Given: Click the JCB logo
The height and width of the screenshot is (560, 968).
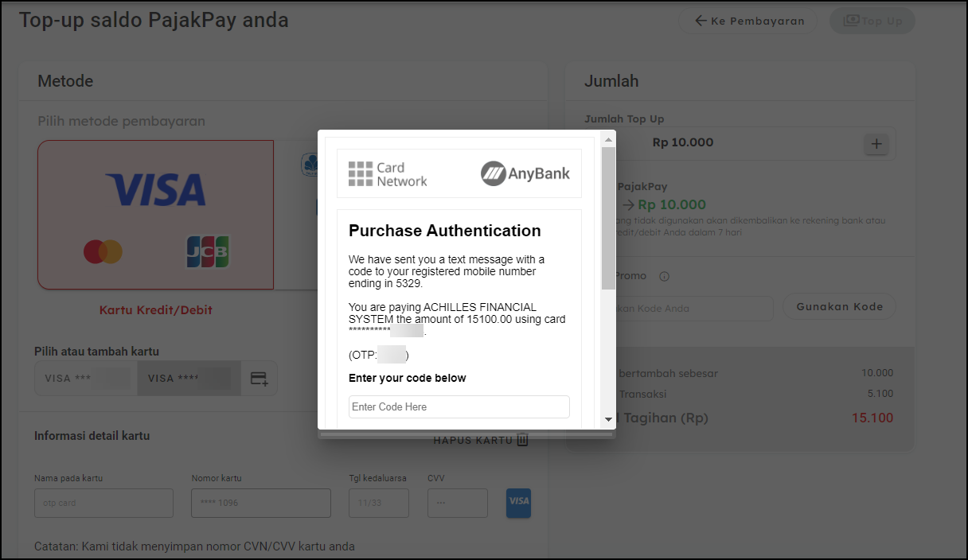Looking at the screenshot, I should coord(208,251).
